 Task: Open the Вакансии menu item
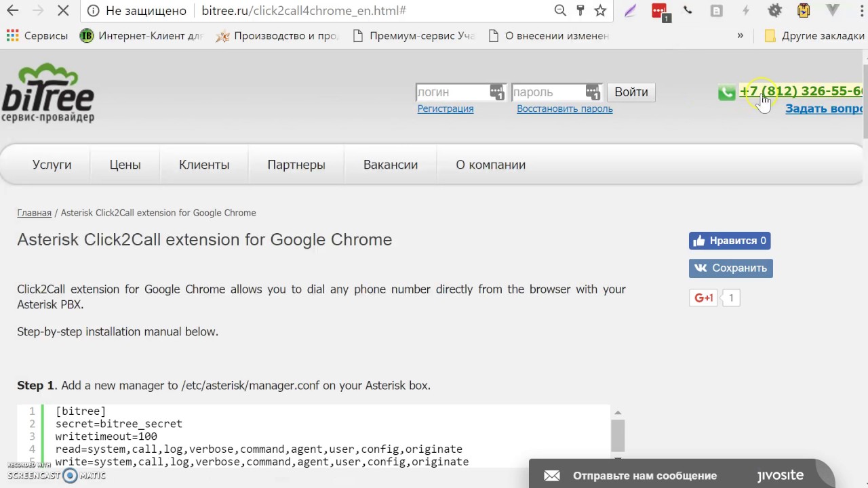point(391,165)
